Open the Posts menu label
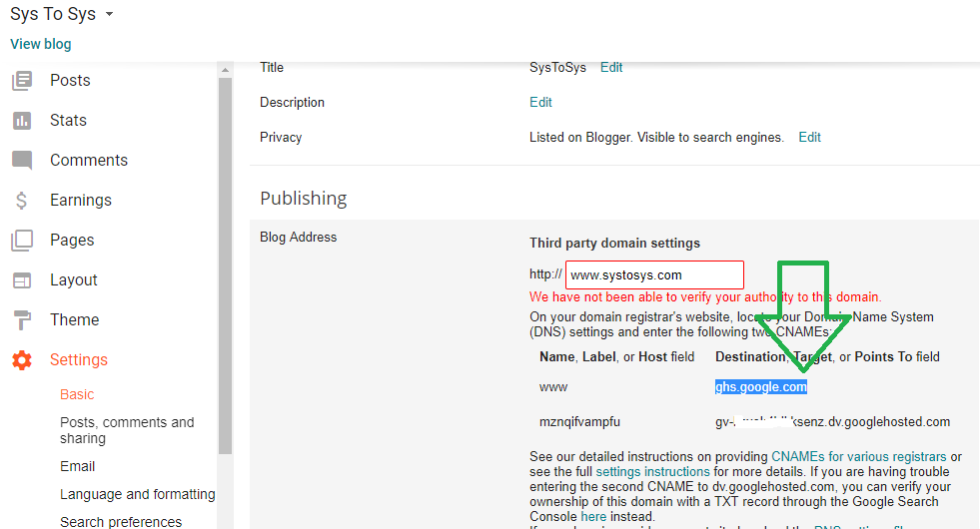The width and height of the screenshot is (980, 529). (70, 81)
